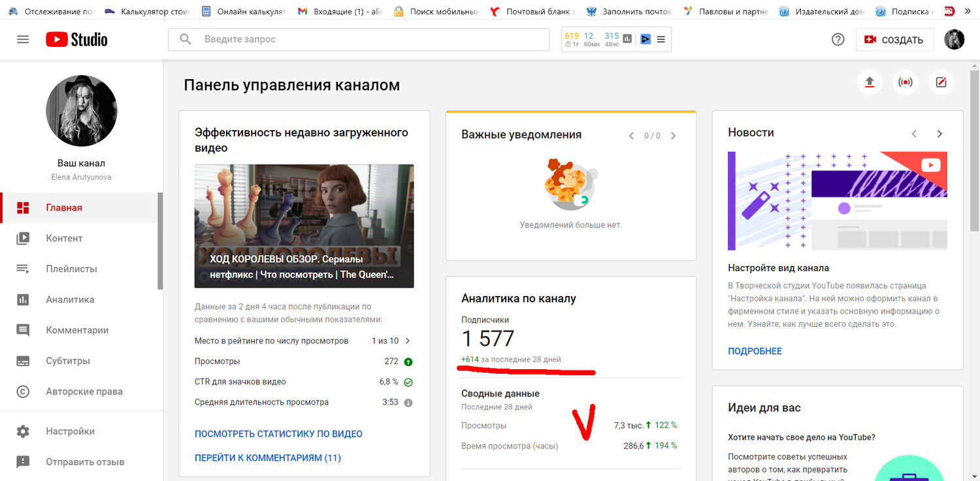Open the account avatar in header
This screenshot has height=481, width=980.
[955, 39]
